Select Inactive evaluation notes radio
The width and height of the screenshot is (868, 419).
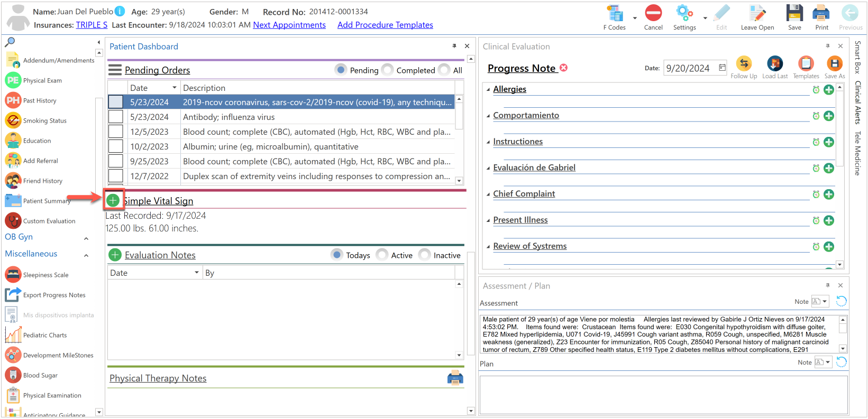(x=424, y=255)
